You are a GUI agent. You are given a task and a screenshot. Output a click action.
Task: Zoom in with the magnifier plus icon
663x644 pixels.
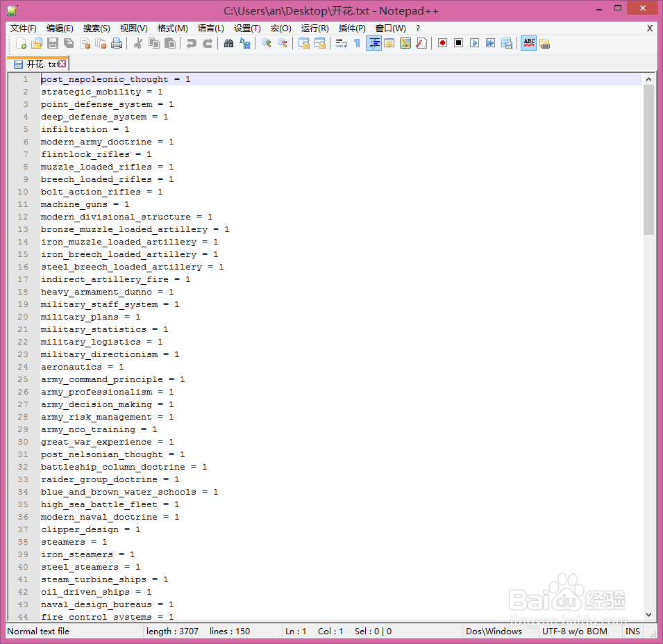[266, 43]
